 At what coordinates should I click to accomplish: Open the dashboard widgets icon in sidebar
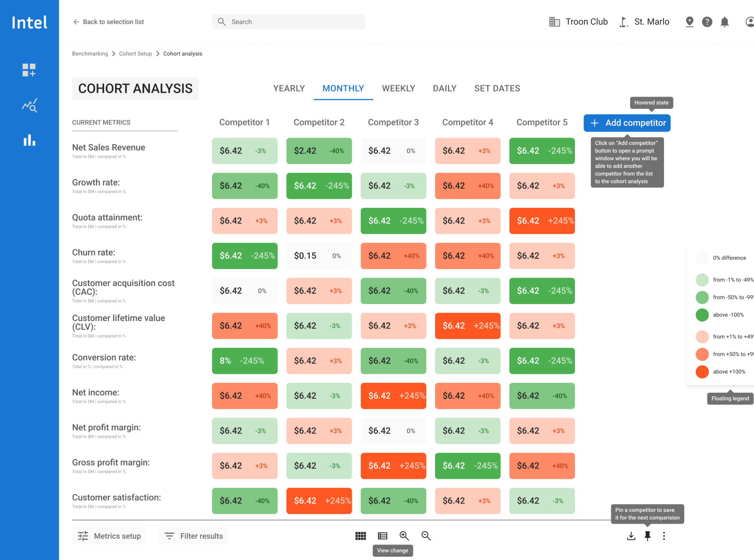click(29, 70)
